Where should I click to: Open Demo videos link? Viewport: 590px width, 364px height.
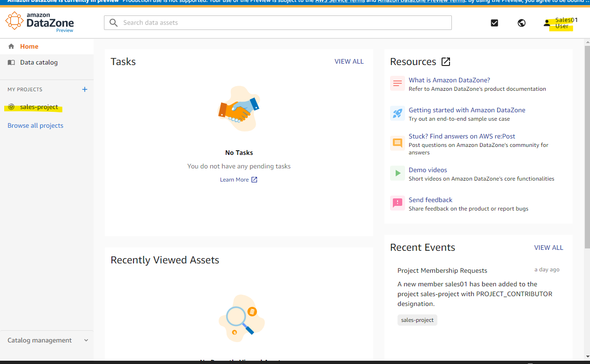pyautogui.click(x=428, y=170)
